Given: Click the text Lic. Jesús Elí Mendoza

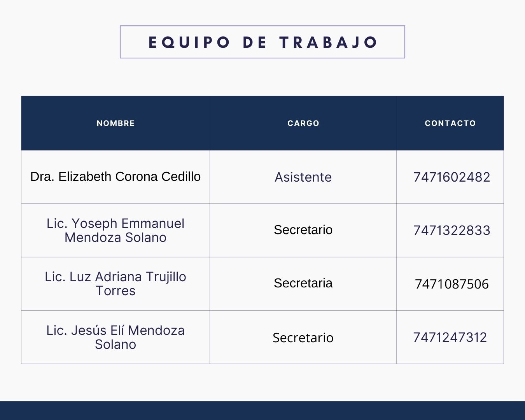Looking at the screenshot, I should [x=115, y=331].
